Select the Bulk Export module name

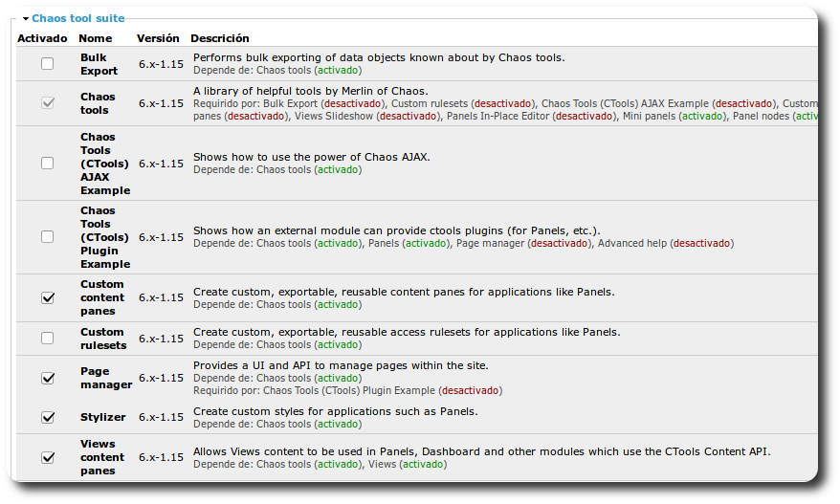coord(99,64)
